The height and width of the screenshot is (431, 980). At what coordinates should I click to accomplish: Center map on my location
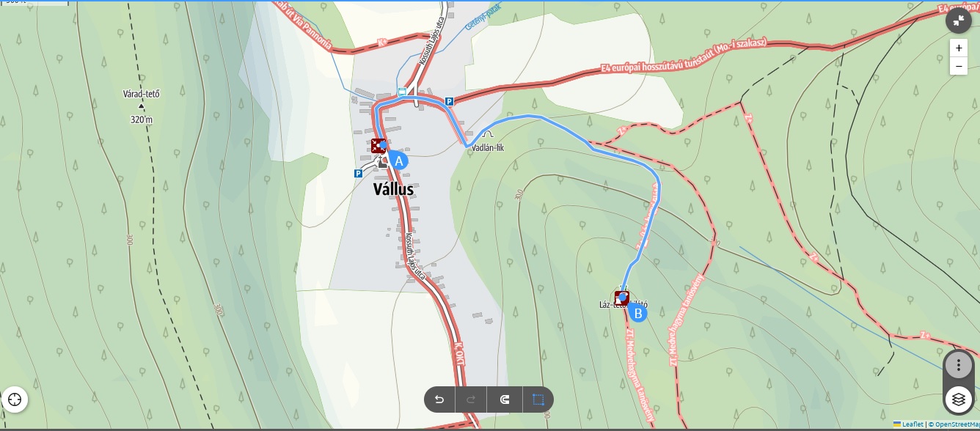click(15, 399)
